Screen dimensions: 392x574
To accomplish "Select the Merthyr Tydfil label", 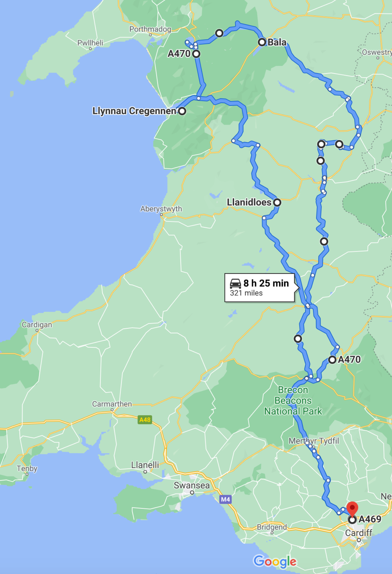I will pyautogui.click(x=314, y=441).
